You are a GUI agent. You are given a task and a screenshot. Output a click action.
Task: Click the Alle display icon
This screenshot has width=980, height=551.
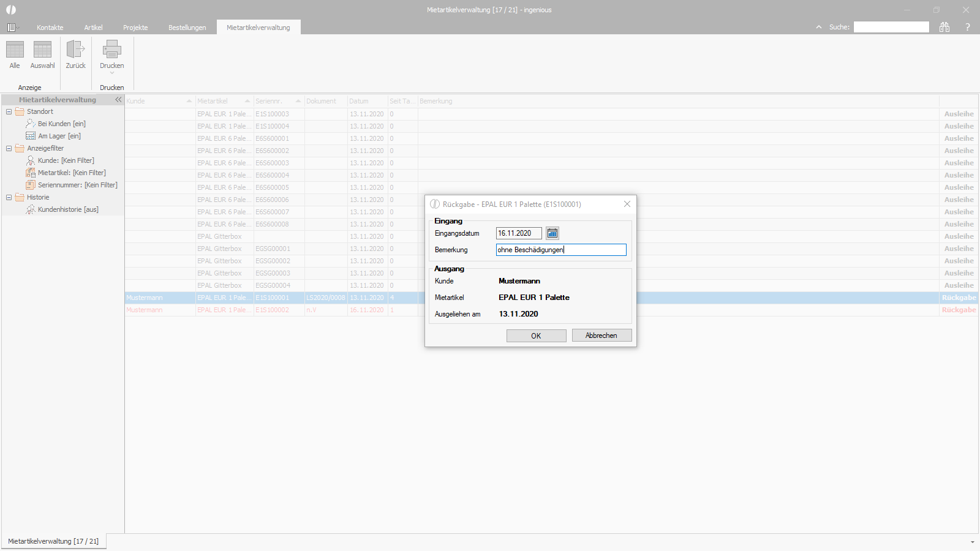15,50
